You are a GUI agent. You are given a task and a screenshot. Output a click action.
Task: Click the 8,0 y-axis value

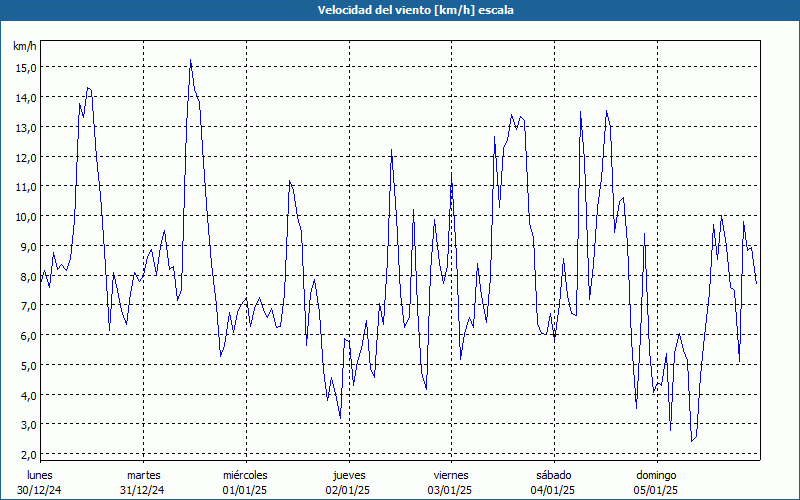click(x=28, y=276)
